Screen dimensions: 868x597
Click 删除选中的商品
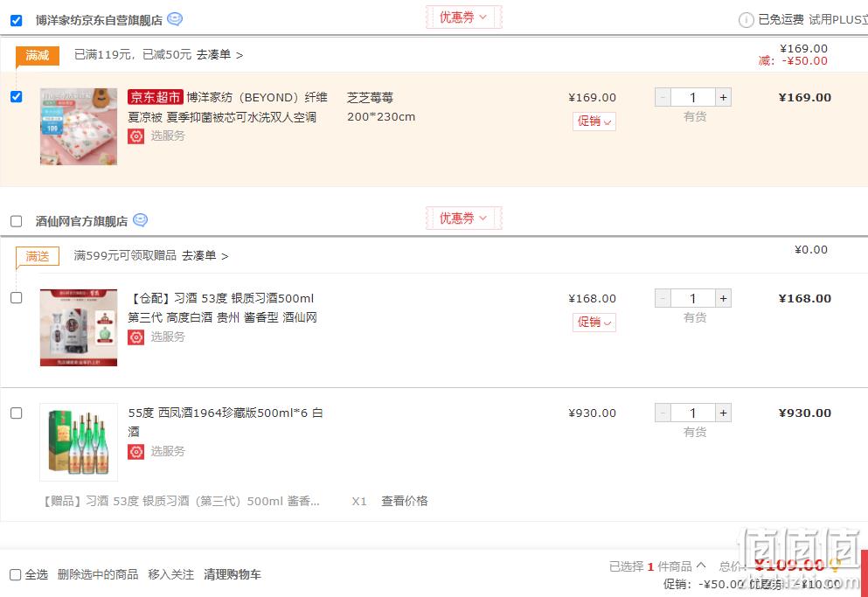point(98,575)
